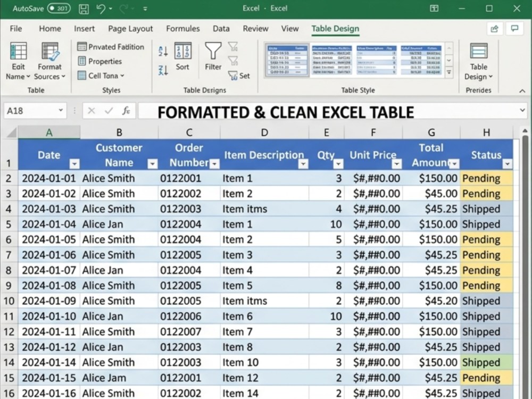The height and width of the screenshot is (399, 532).
Task: Open the Date column filter dropdown
Action: [x=74, y=164]
